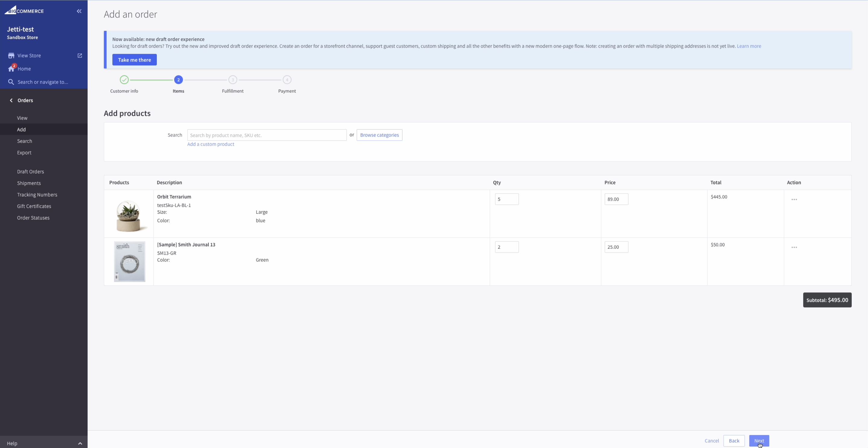Click the search magnifier icon in sidebar
Screen dimensions: 868x448
point(11,82)
